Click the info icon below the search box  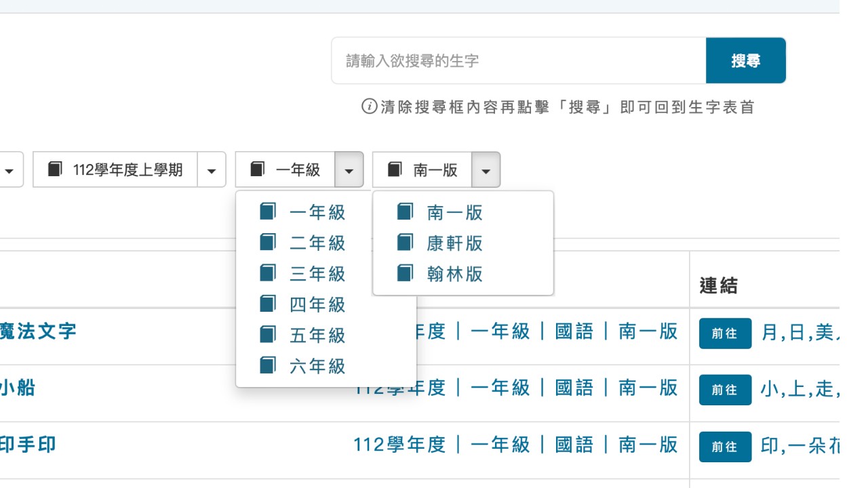tap(369, 106)
